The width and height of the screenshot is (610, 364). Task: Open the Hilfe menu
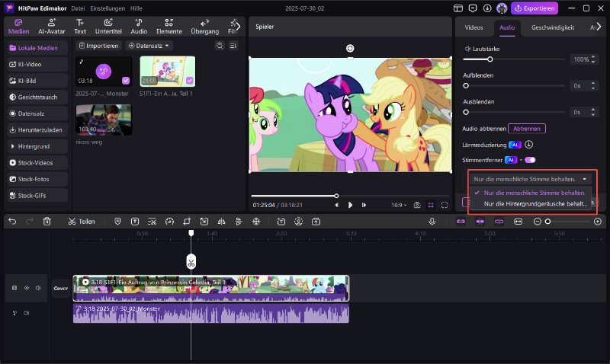pyautogui.click(x=136, y=8)
